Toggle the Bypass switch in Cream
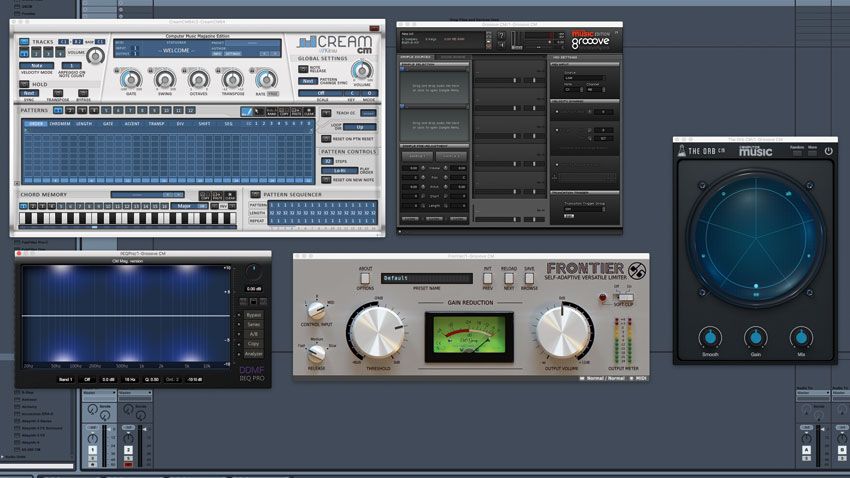This screenshot has width=850, height=478. point(83,93)
